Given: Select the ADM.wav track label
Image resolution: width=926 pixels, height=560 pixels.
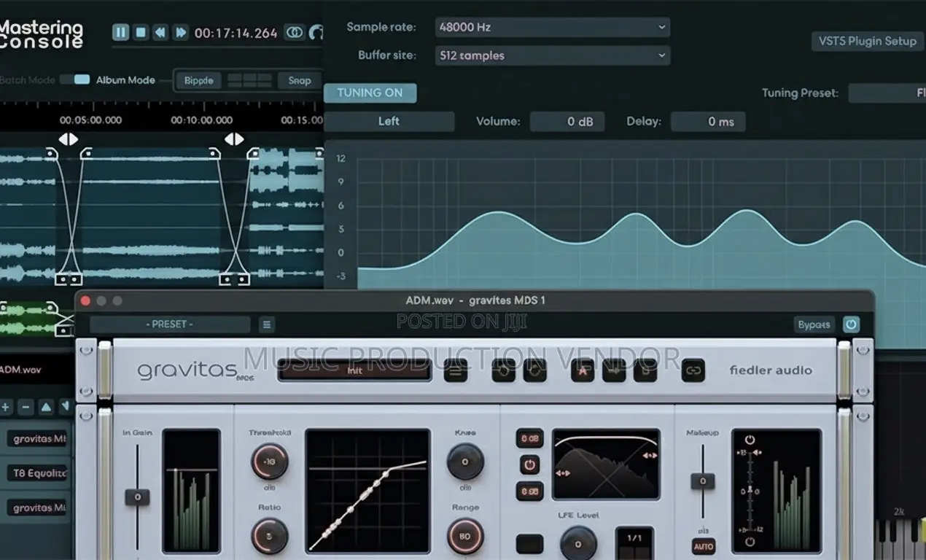Looking at the screenshot, I should coord(20,370).
